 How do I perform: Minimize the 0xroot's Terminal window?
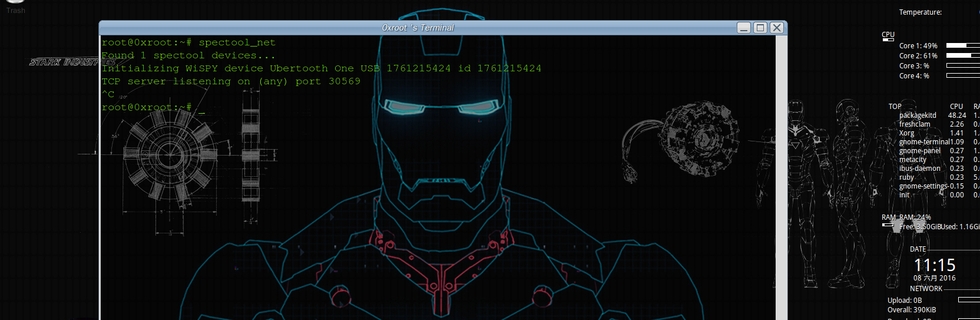click(744, 28)
